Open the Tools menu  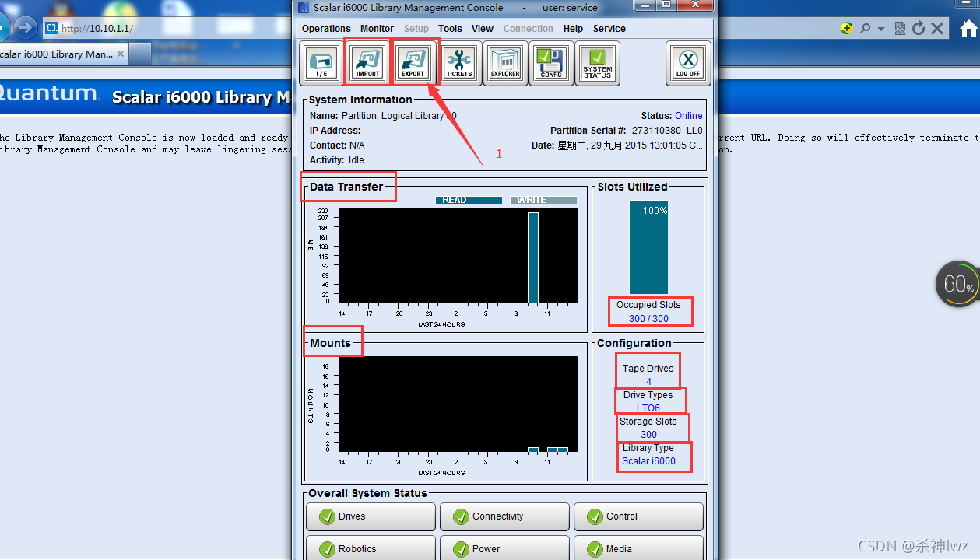point(450,29)
